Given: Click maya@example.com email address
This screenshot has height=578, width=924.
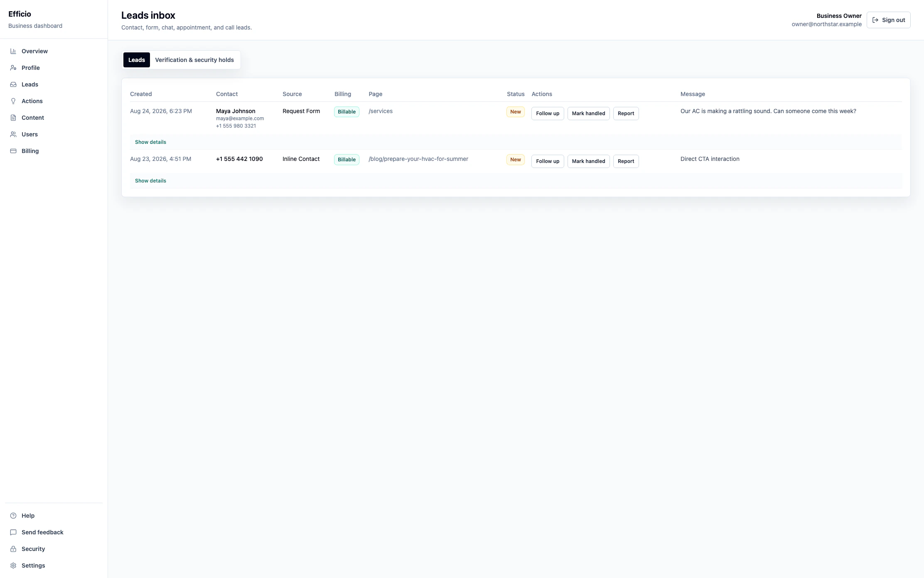Looking at the screenshot, I should [x=240, y=119].
